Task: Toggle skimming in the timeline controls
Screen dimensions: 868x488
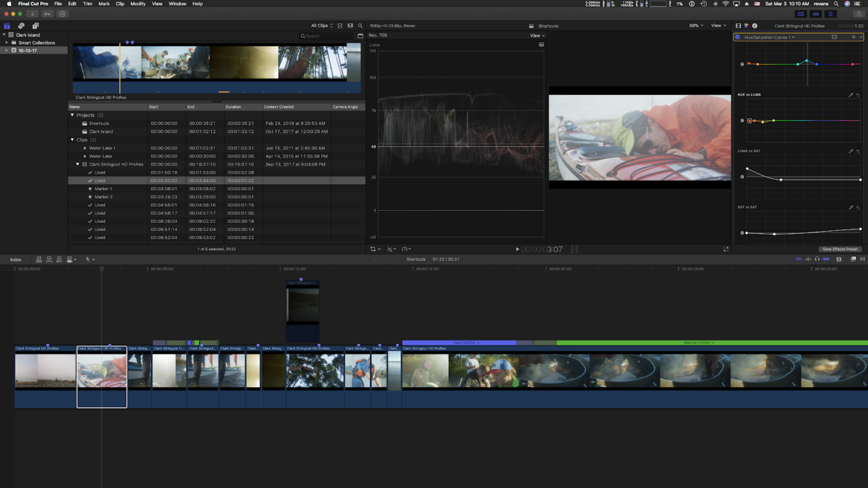Action: (799, 259)
